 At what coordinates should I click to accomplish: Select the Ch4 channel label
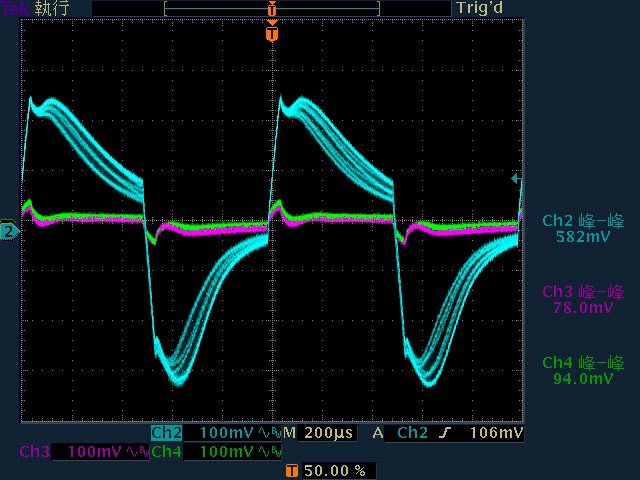pos(166,452)
